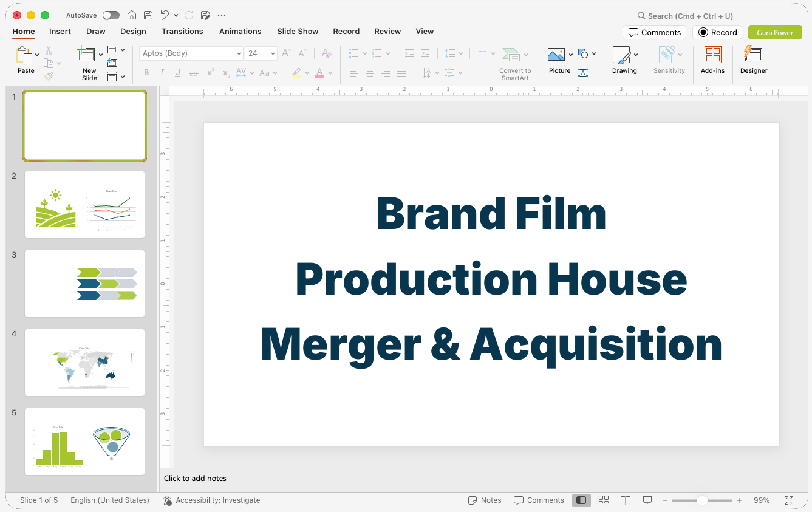Image resolution: width=812 pixels, height=512 pixels.
Task: Click the Align Left icon
Action: [354, 73]
